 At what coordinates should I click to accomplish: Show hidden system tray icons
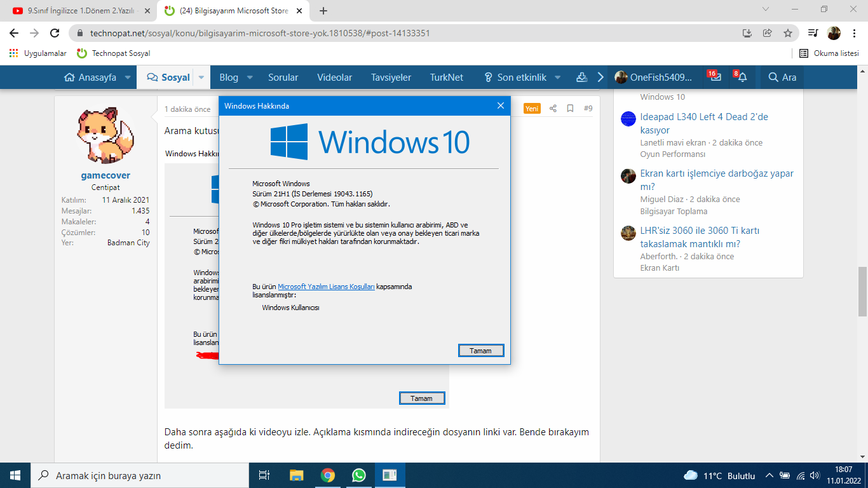tap(769, 476)
